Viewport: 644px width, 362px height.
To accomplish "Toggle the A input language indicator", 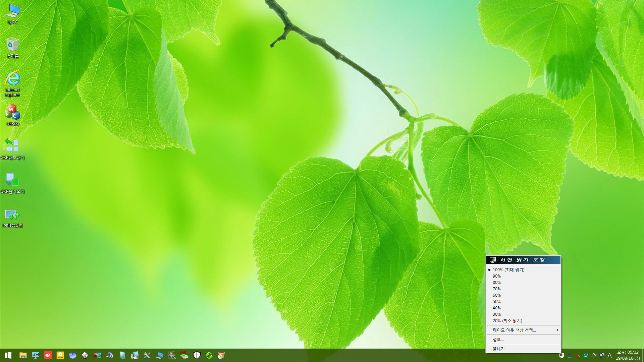I will click(609, 355).
